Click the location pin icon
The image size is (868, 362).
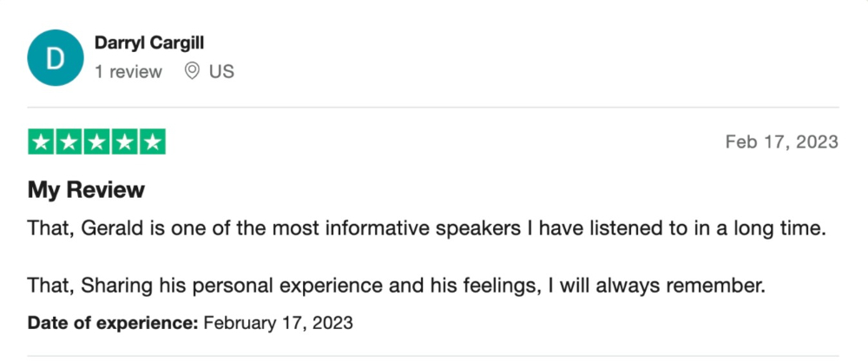(x=193, y=72)
